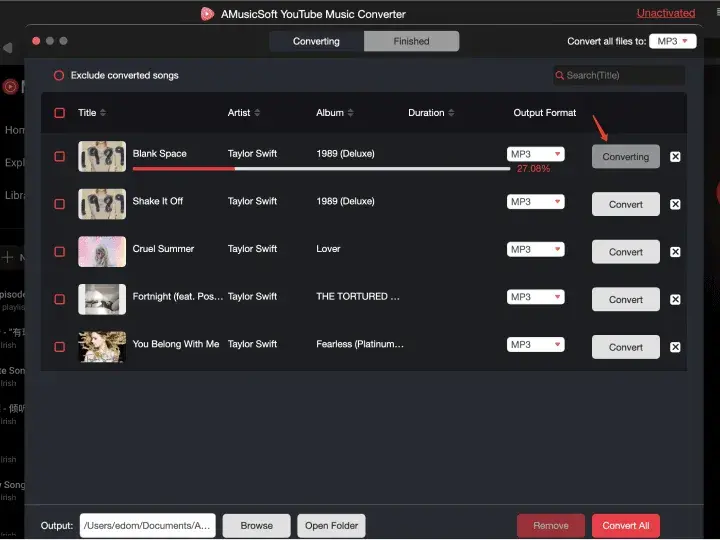This screenshot has width=720, height=540.
Task: Click the Blank Space conversion progress bar
Action: click(321, 169)
